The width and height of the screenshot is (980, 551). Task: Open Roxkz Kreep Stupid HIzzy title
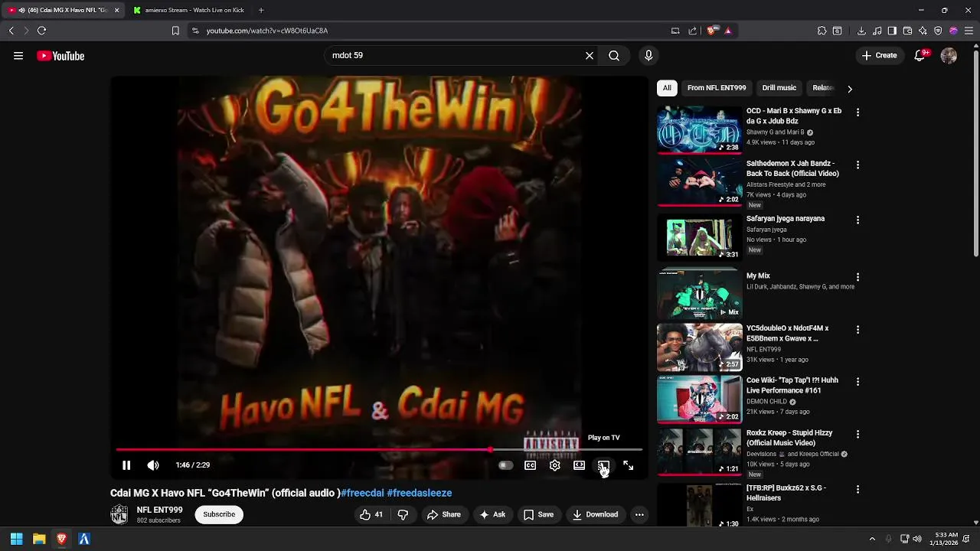(789, 438)
